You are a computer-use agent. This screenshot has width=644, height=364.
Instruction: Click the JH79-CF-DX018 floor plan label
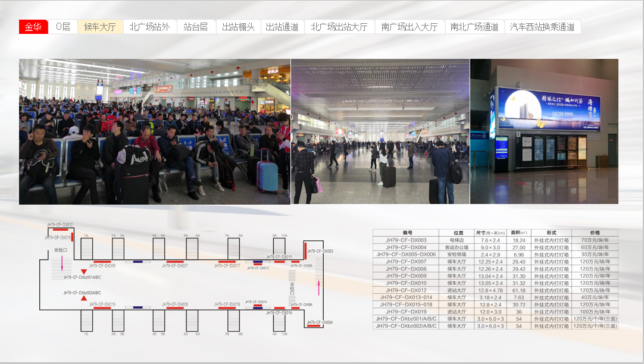click(227, 305)
